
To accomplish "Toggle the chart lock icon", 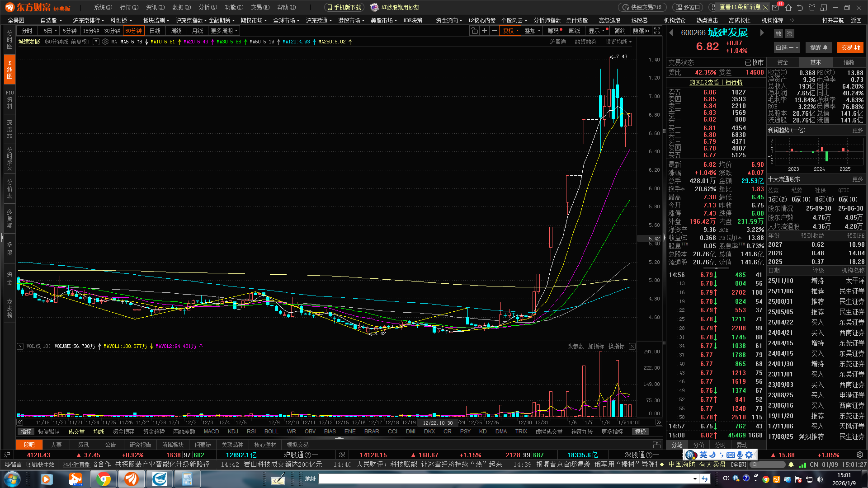I will (474, 31).
